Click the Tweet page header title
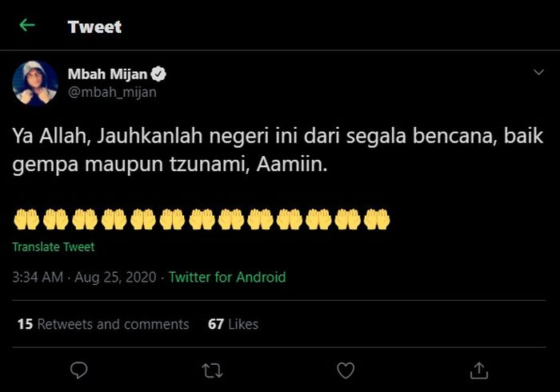 point(94,26)
